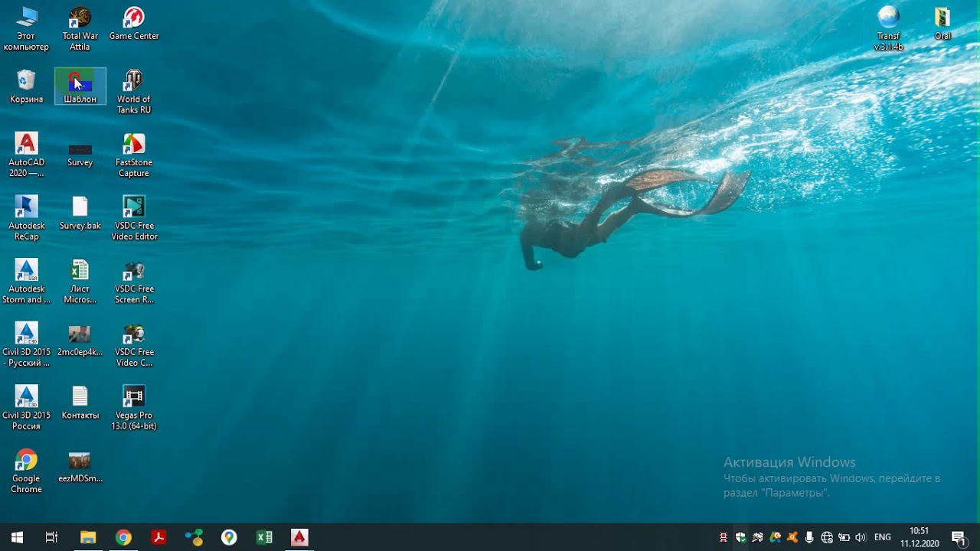
Task: Open Civil 3D 2015 Россия shortcut
Action: click(x=26, y=409)
